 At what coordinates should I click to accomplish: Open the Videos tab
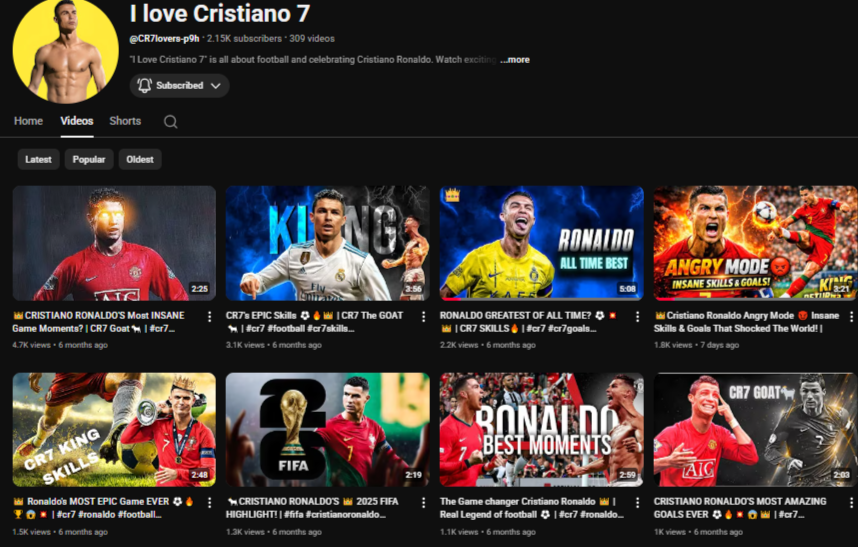pyautogui.click(x=77, y=121)
